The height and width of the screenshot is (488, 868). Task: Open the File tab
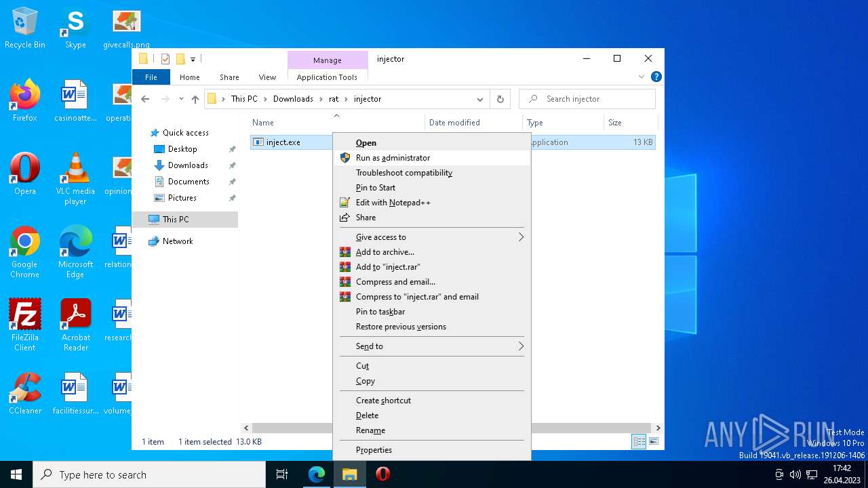pyautogui.click(x=151, y=77)
